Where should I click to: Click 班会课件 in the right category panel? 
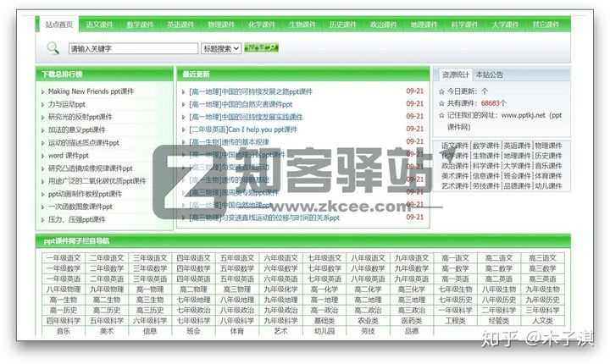click(517, 176)
